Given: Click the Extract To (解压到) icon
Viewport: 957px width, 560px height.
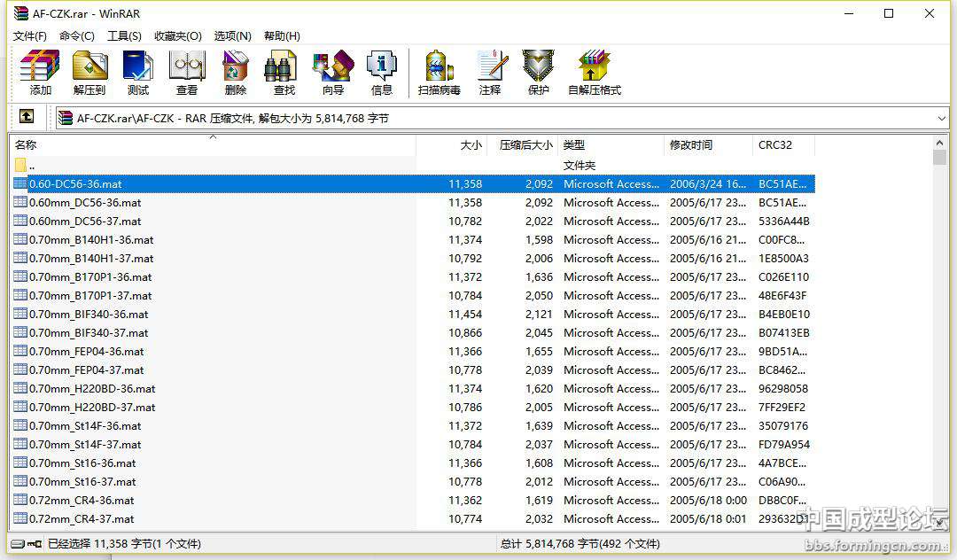Looking at the screenshot, I should point(89,71).
